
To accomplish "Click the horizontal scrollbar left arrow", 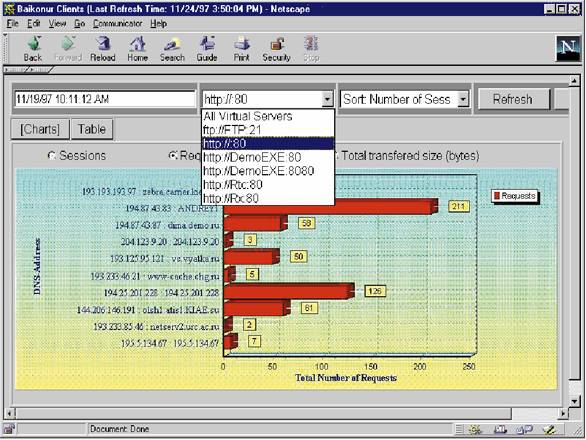I will [10, 413].
